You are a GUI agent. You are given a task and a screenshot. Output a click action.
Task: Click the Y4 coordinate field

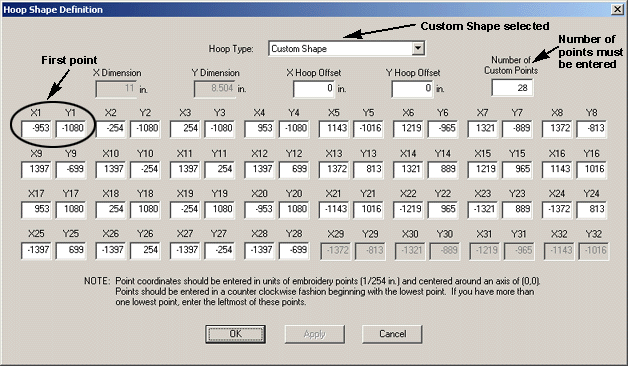click(294, 129)
